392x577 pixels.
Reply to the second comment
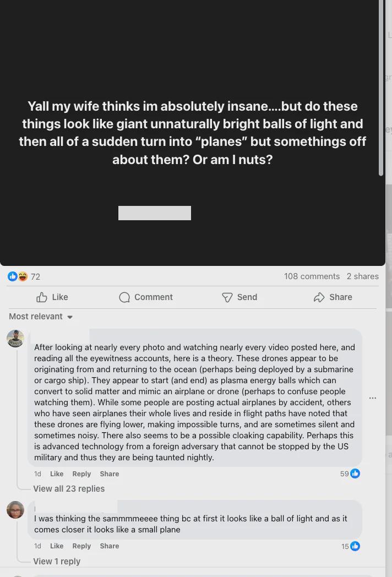81,546
